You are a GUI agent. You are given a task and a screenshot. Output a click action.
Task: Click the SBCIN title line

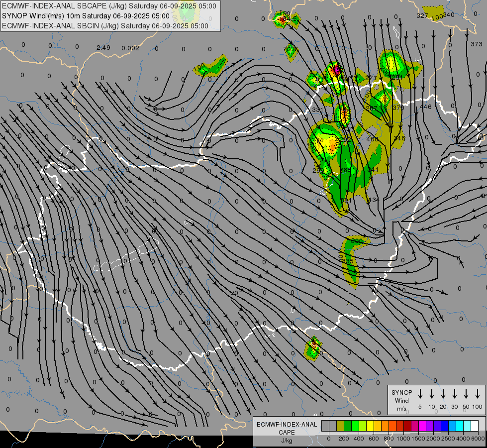coord(105,26)
